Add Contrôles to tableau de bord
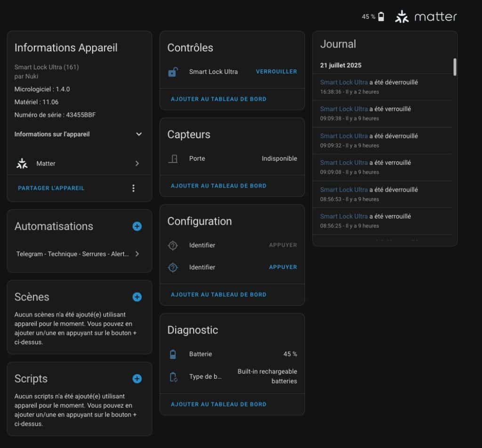This screenshot has width=482, height=448. 218,99
